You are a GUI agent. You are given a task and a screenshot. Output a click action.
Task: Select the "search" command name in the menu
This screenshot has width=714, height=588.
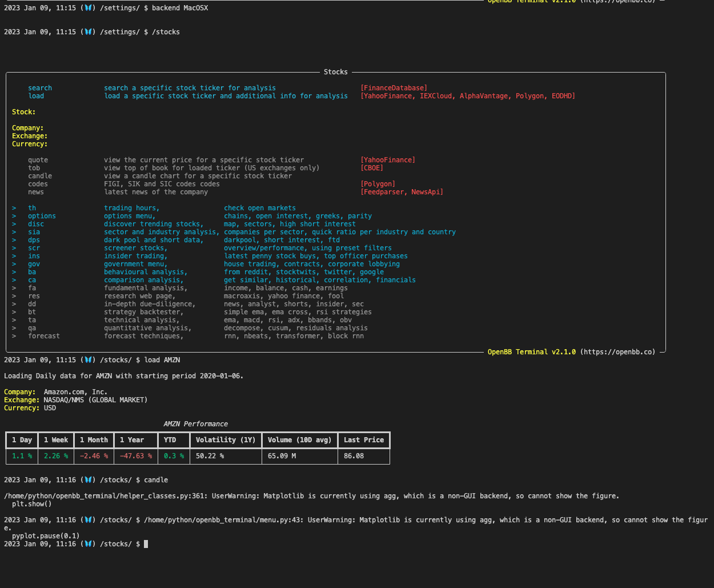40,88
